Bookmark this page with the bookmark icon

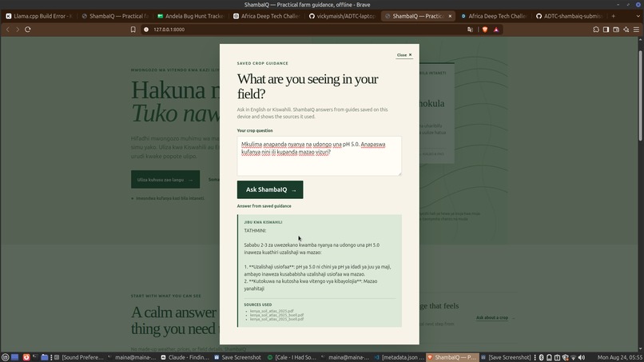click(x=133, y=30)
